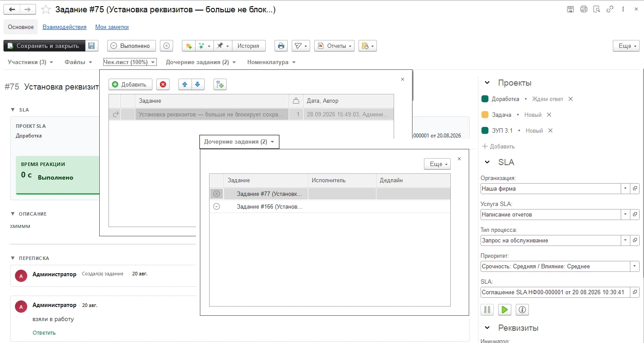Open the Файлы dropdown
The image size is (644, 343).
[78, 62]
